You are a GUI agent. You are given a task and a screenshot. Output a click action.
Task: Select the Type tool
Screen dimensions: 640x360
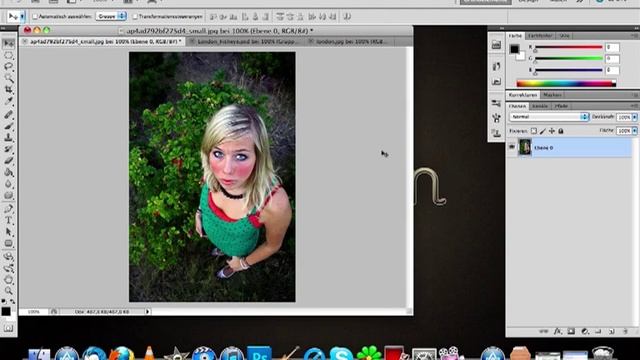(9, 221)
